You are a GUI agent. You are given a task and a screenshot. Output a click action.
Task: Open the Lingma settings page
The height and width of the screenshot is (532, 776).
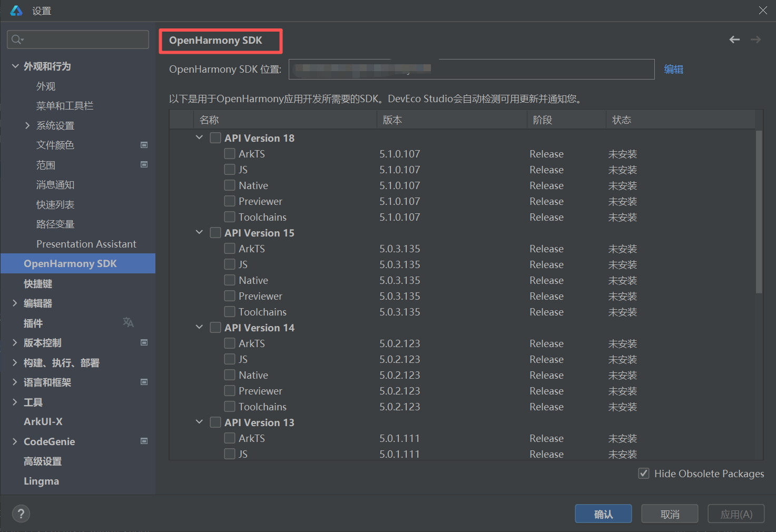click(41, 481)
